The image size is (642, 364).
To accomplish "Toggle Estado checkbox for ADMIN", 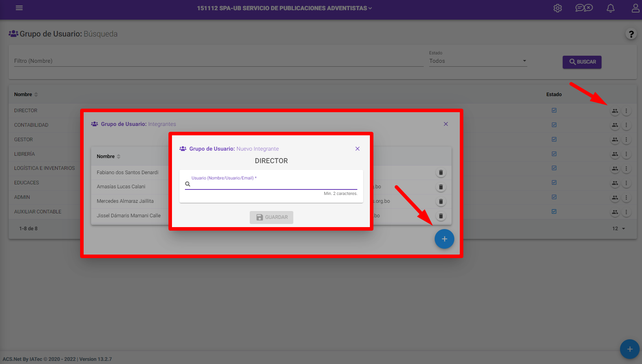I will pyautogui.click(x=554, y=197).
